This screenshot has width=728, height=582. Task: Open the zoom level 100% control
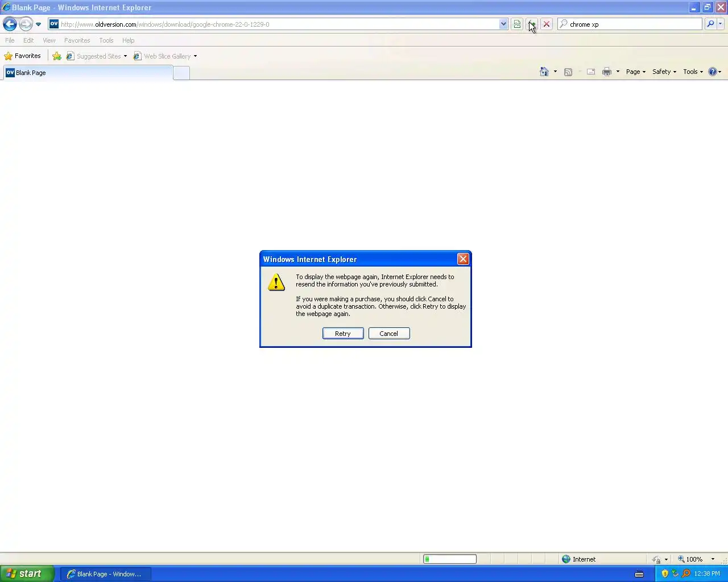point(690,559)
